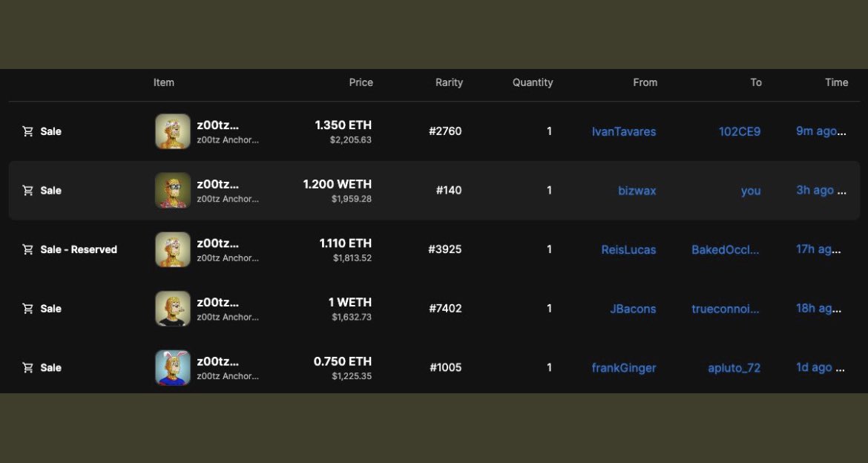This screenshot has height=463, width=868.
Task: Click the cart icon in the bizwax sale row
Action: (27, 191)
